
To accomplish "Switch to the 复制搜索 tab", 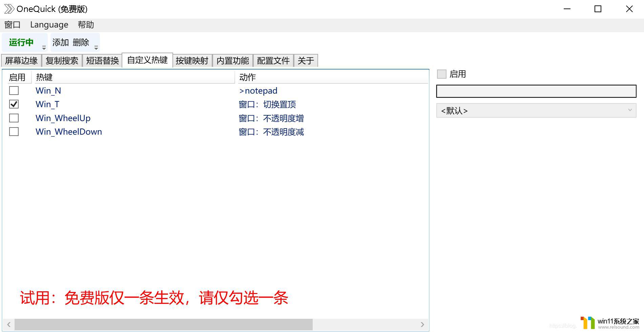I will pyautogui.click(x=62, y=61).
